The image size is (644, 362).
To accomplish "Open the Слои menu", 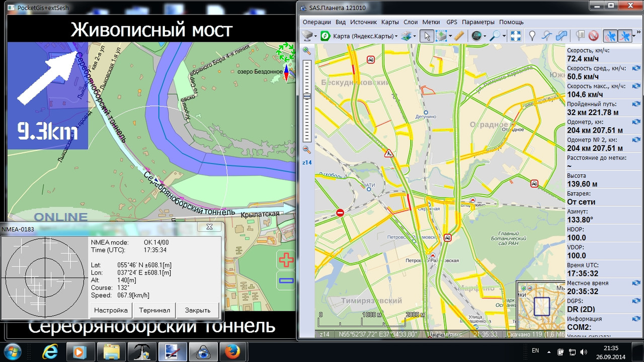I will pyautogui.click(x=411, y=22).
